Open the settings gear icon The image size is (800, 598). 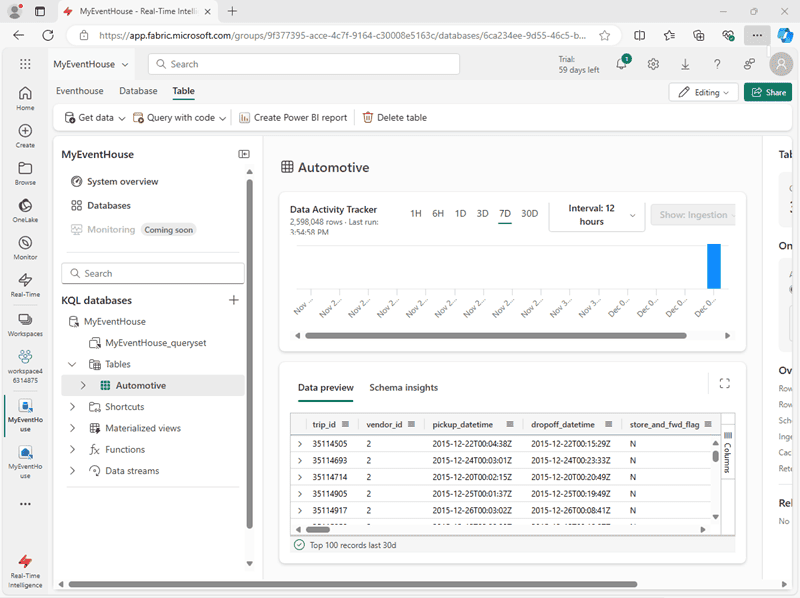653,64
